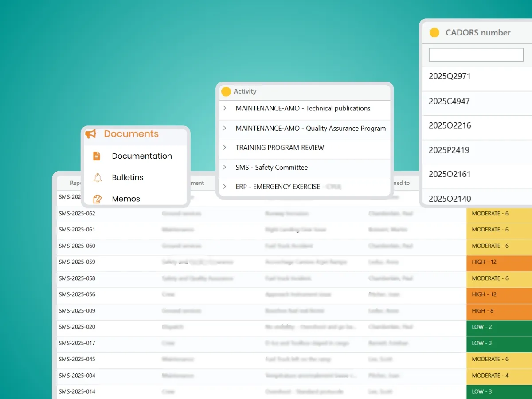
Task: Open CADORS entry 2025P2419
Action: click(x=449, y=150)
